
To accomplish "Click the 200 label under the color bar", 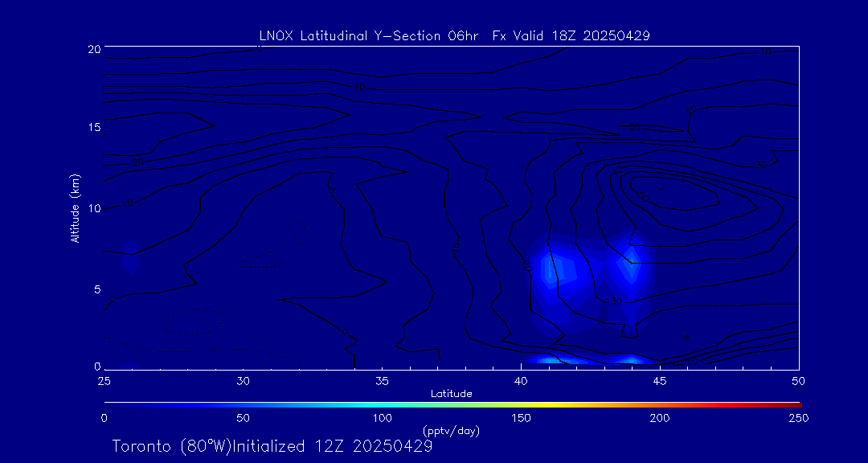I will click(x=660, y=418).
